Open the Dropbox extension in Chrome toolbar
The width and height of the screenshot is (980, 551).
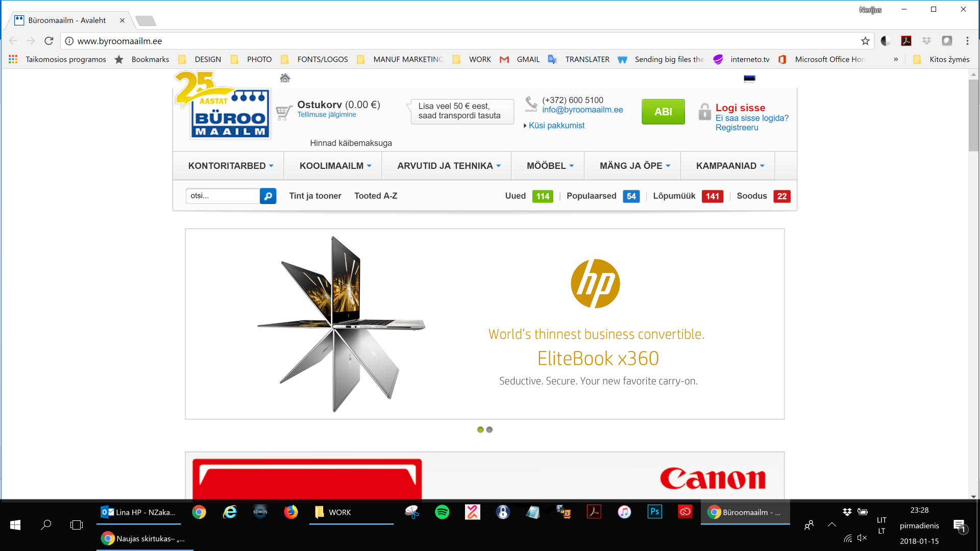click(x=926, y=41)
